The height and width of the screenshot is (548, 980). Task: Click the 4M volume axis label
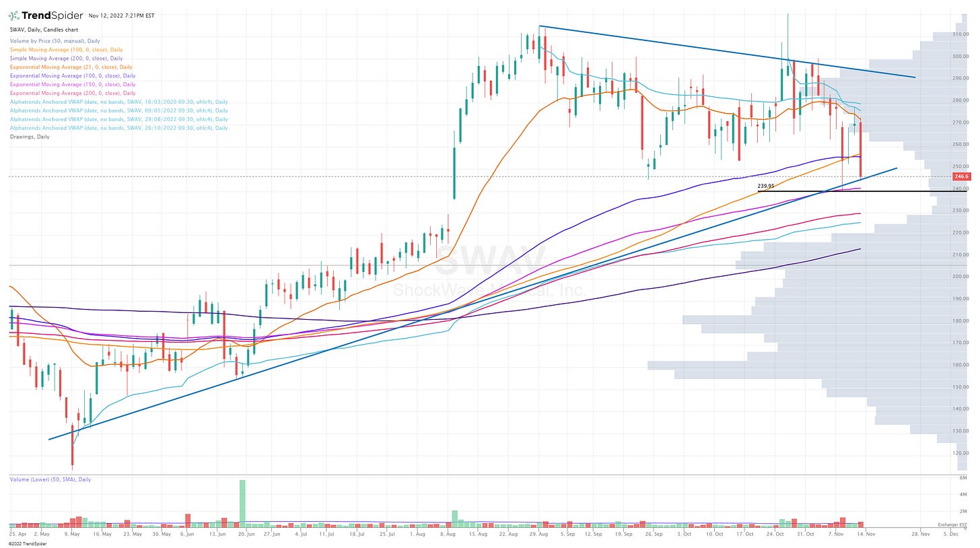coord(964,495)
